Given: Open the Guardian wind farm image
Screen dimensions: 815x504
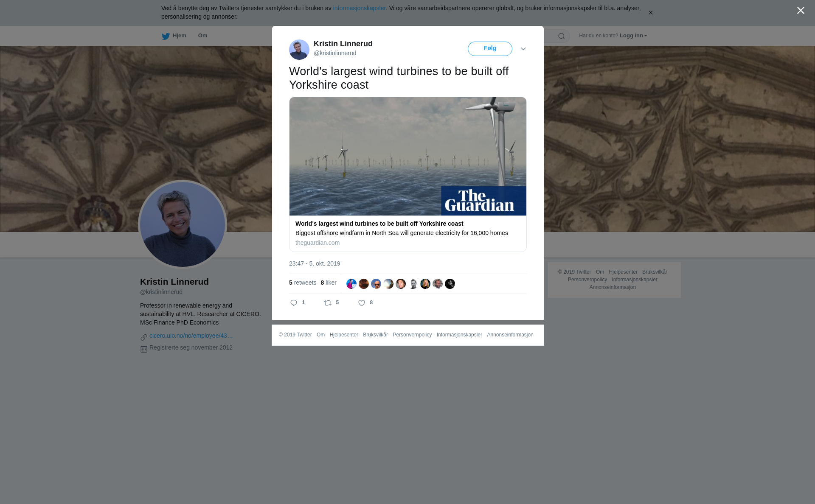Looking at the screenshot, I should coord(408,156).
